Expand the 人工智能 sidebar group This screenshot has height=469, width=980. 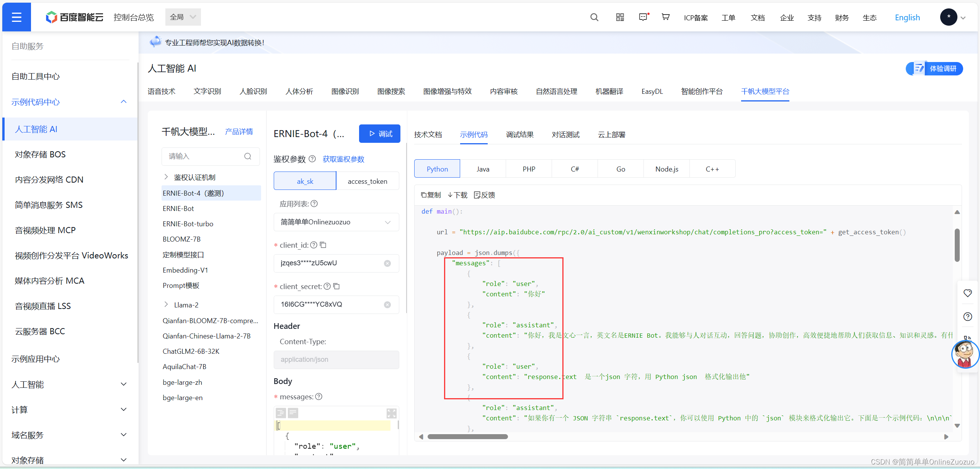point(123,384)
